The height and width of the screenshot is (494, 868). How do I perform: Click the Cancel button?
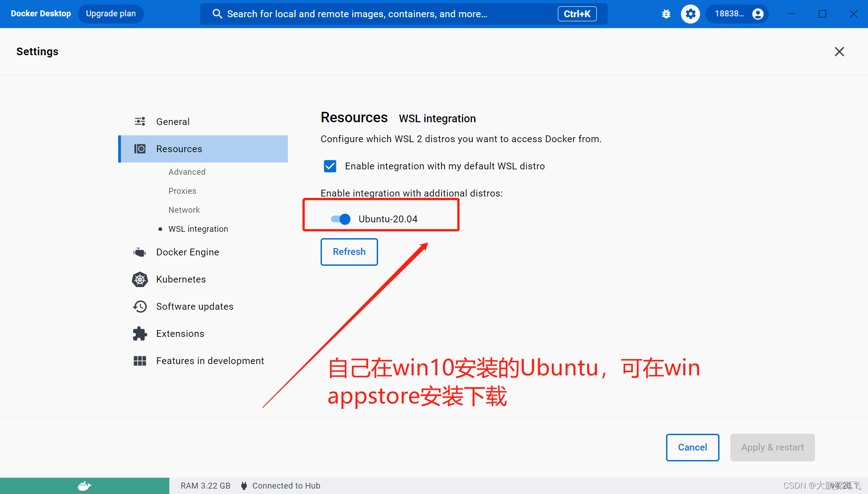point(692,447)
